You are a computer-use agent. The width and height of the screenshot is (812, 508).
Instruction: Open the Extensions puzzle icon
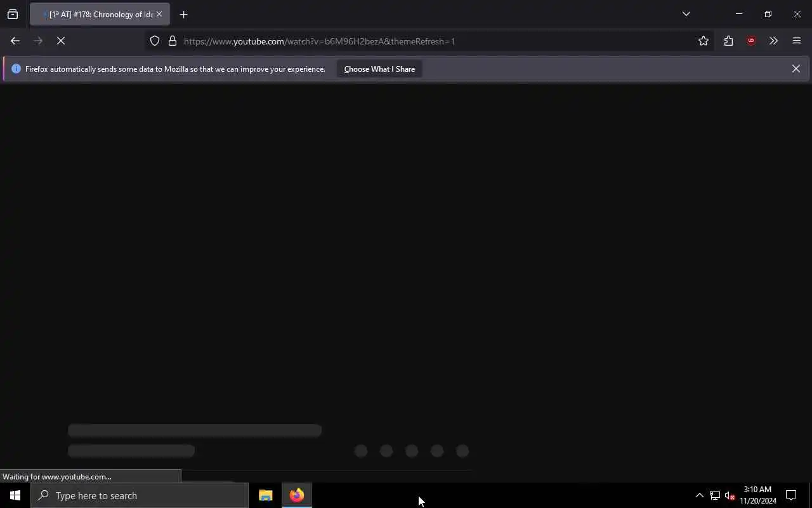728,41
